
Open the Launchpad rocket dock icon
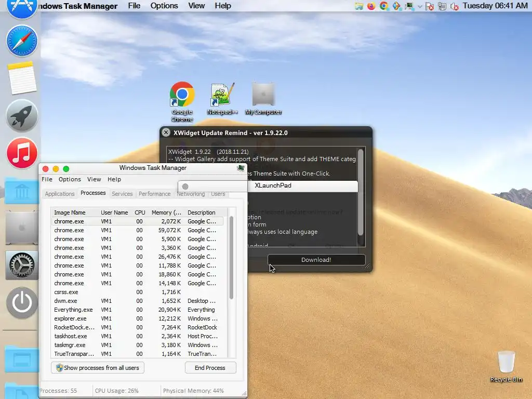[x=22, y=115]
